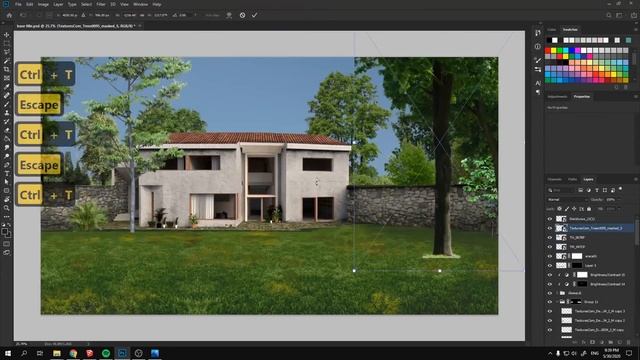Open the Brushes panel icon in the dock
This screenshot has width=640, height=360.
tap(538, 60)
